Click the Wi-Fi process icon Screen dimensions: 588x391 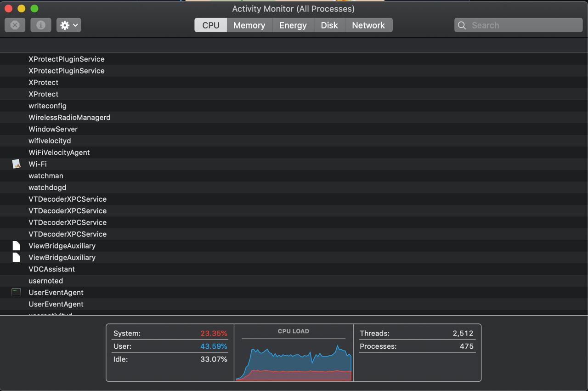pos(17,164)
